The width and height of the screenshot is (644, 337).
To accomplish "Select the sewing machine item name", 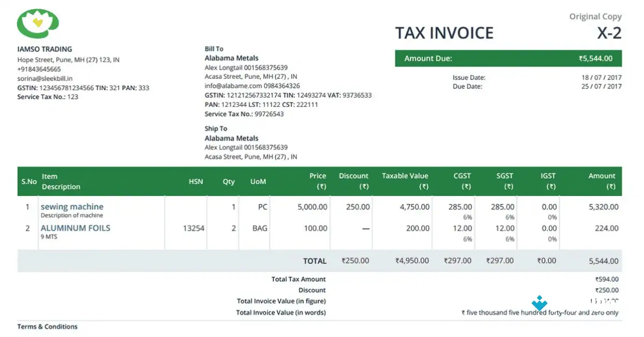I will tap(72, 207).
